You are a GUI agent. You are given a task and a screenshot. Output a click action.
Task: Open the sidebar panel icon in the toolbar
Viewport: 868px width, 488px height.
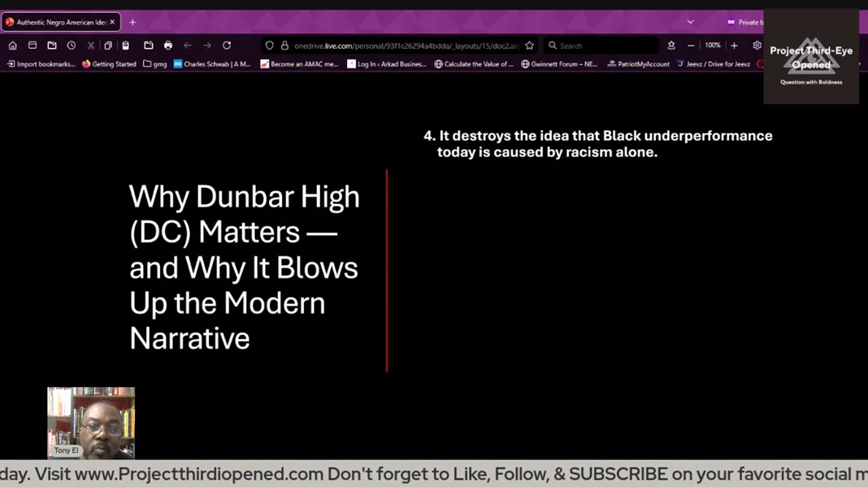pyautogui.click(x=32, y=45)
